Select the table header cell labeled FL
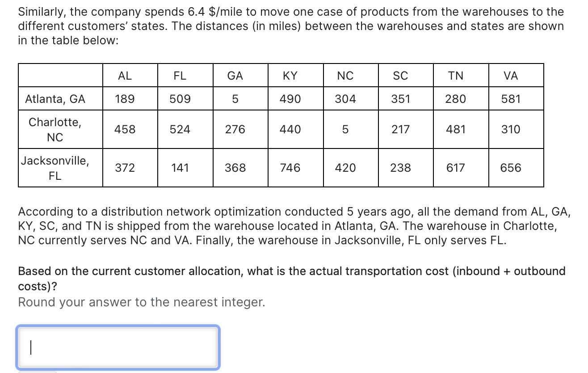Viewport: 588px width, 373px height. [181, 76]
